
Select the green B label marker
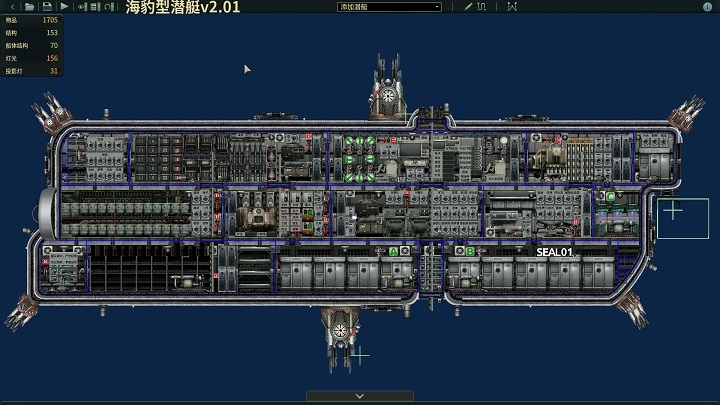[470, 251]
